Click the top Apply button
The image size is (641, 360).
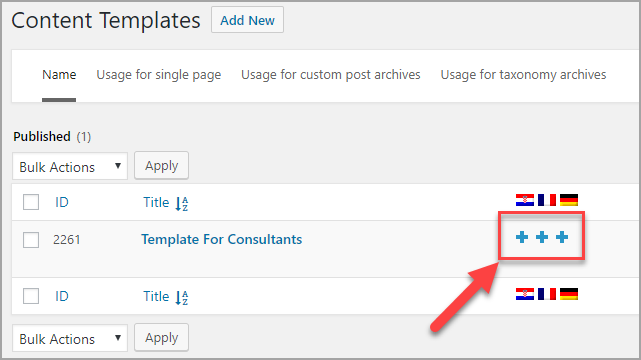pyautogui.click(x=161, y=165)
